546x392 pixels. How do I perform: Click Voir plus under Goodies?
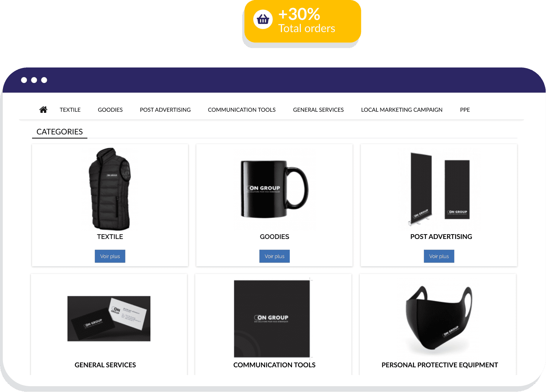(275, 256)
